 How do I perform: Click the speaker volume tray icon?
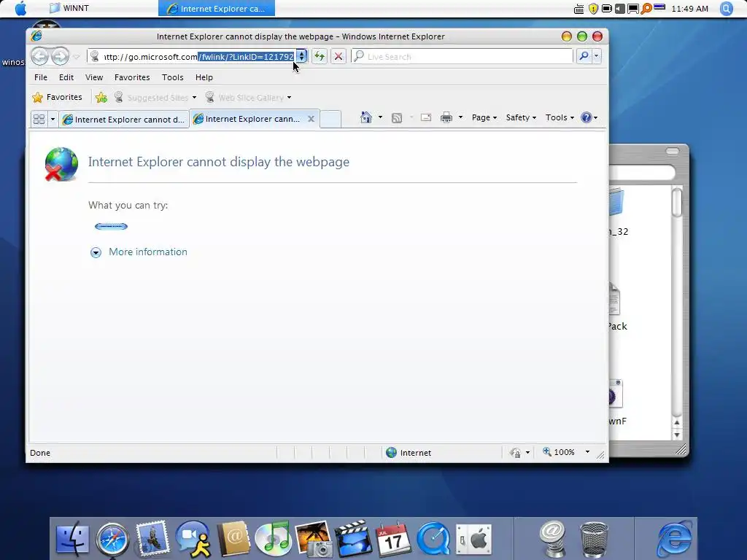click(x=619, y=9)
